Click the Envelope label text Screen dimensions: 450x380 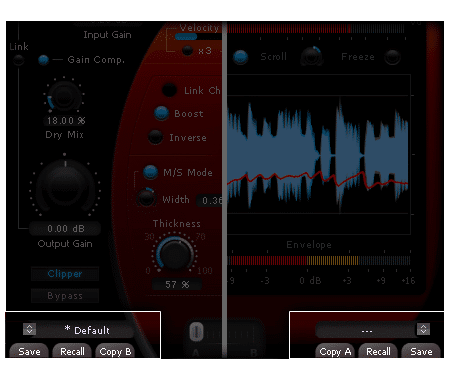coord(309,245)
